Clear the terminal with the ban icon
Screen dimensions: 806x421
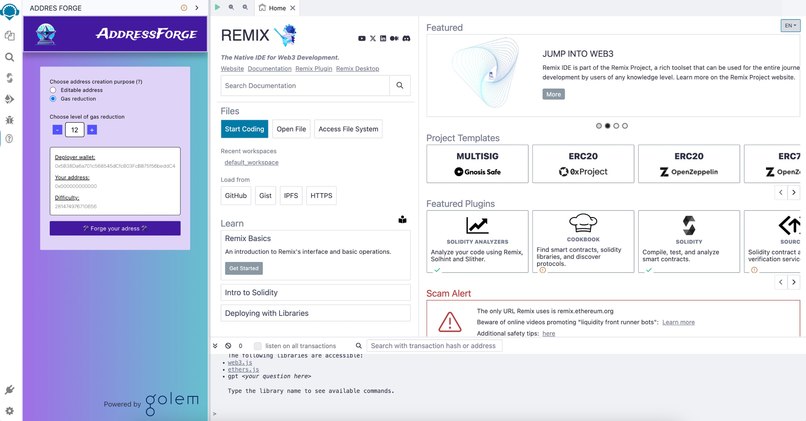(228, 346)
